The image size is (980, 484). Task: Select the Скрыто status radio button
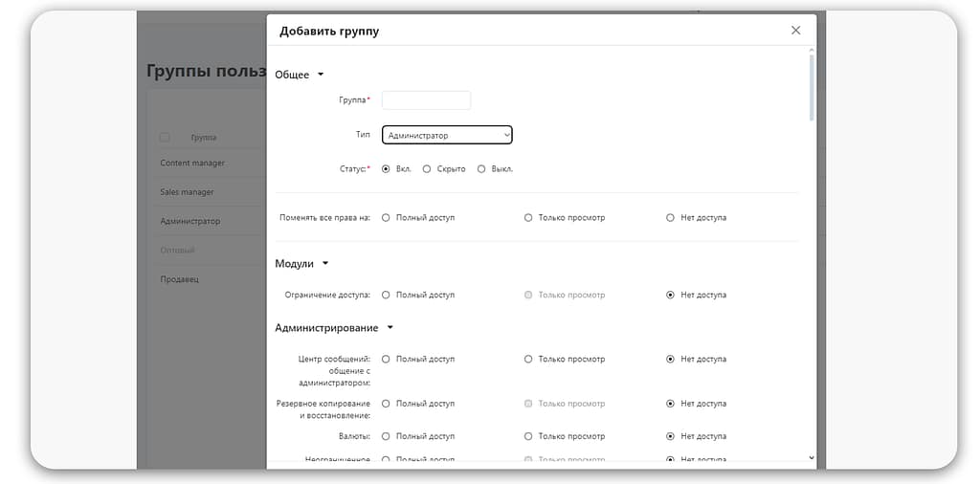tap(427, 169)
